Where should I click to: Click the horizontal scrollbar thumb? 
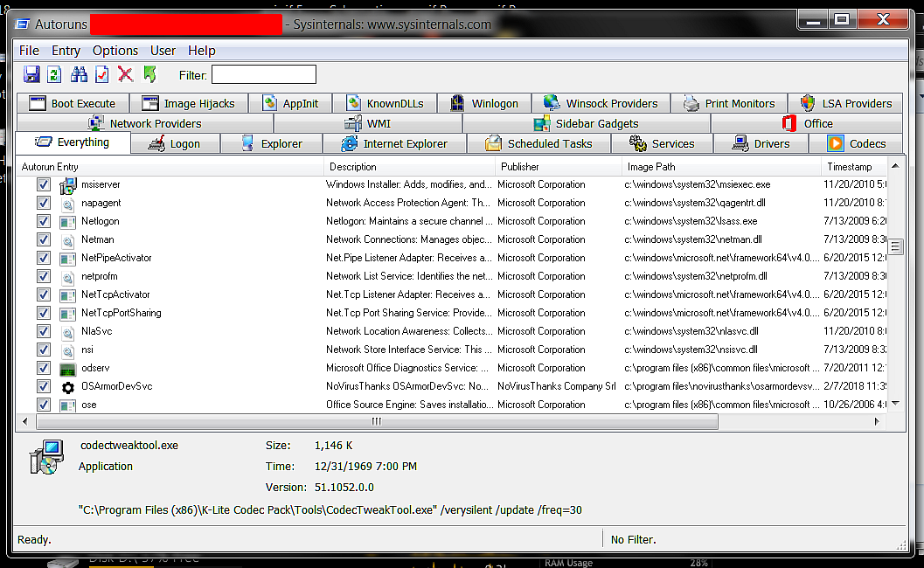(x=377, y=421)
